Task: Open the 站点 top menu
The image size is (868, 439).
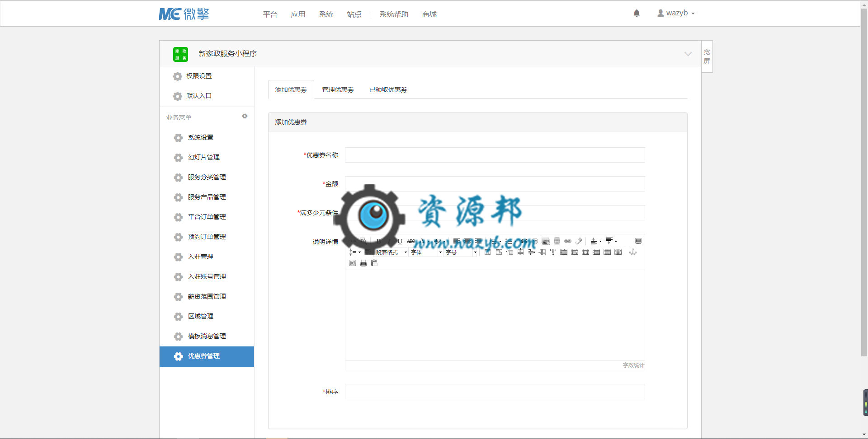Action: (354, 14)
